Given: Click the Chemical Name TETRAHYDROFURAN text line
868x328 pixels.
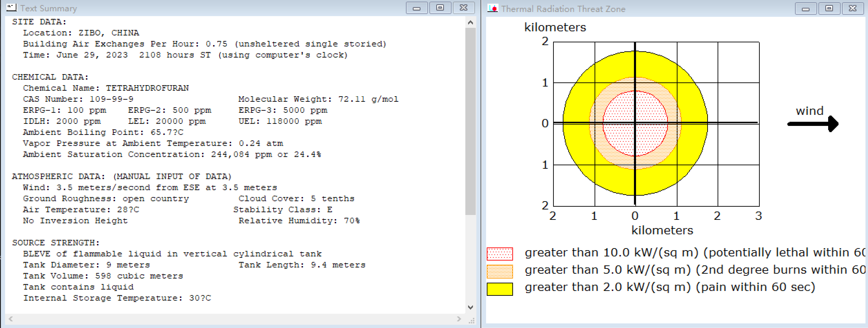Looking at the screenshot, I should [x=106, y=88].
